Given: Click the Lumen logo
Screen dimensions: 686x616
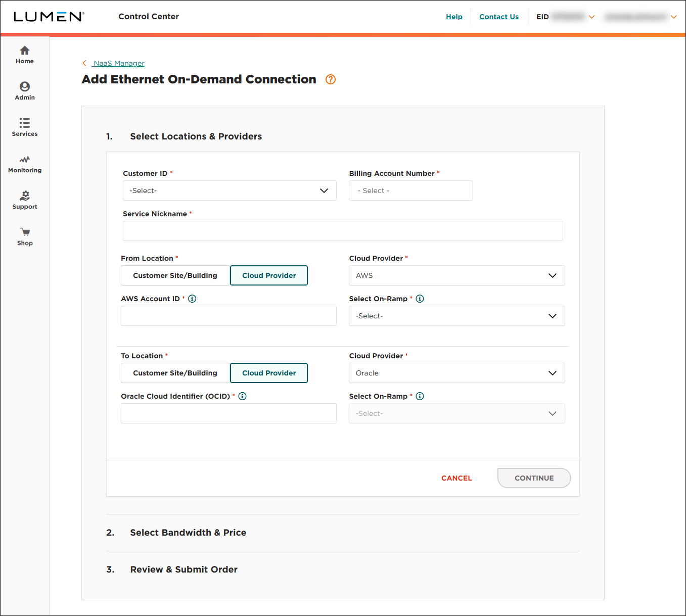Looking at the screenshot, I should coord(49,17).
